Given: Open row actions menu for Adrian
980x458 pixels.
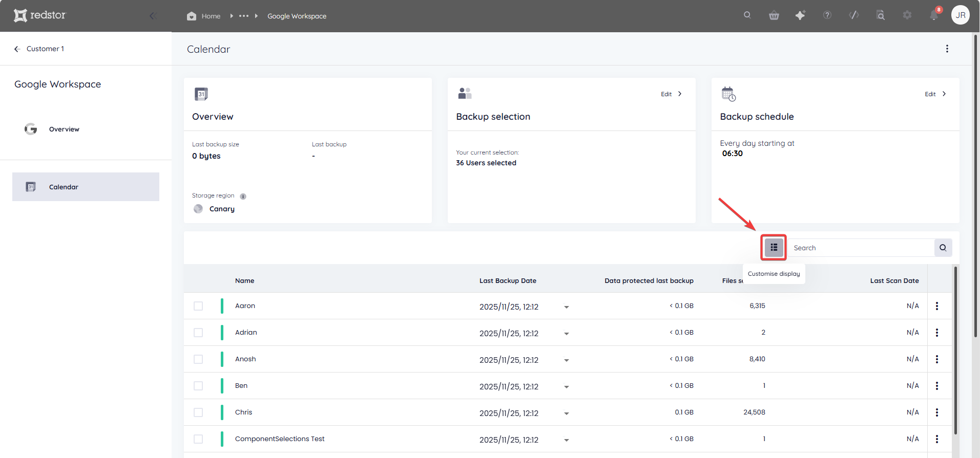Looking at the screenshot, I should (937, 333).
